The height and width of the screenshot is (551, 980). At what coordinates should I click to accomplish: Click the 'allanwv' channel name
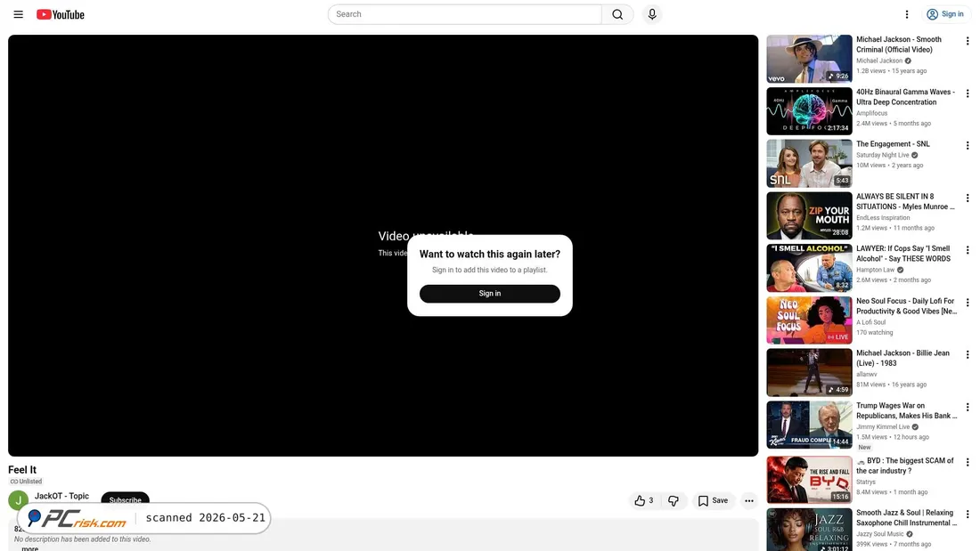(866, 374)
